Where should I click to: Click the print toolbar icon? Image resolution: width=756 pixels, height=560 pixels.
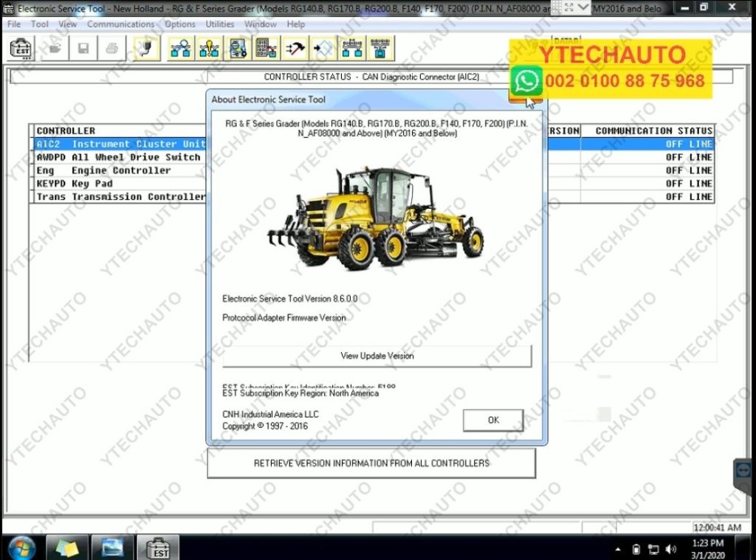(112, 48)
